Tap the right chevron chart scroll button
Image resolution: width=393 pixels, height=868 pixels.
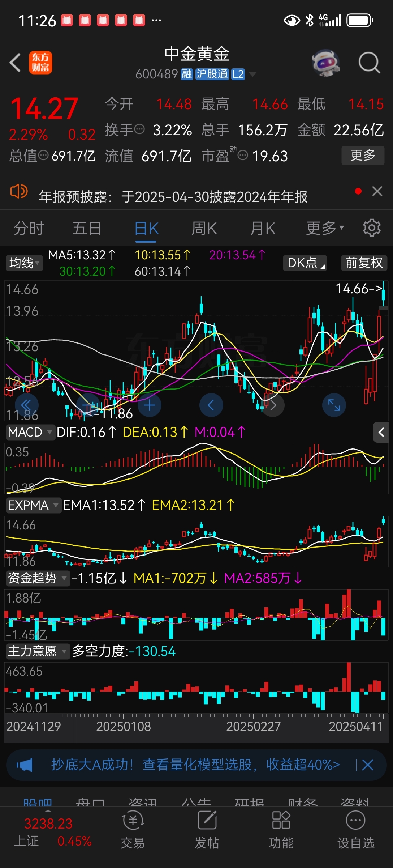coord(273,405)
